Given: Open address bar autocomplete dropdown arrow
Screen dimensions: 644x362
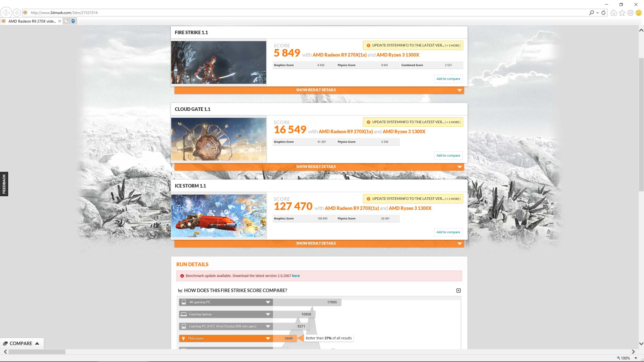Looking at the screenshot, I should coord(597,13).
